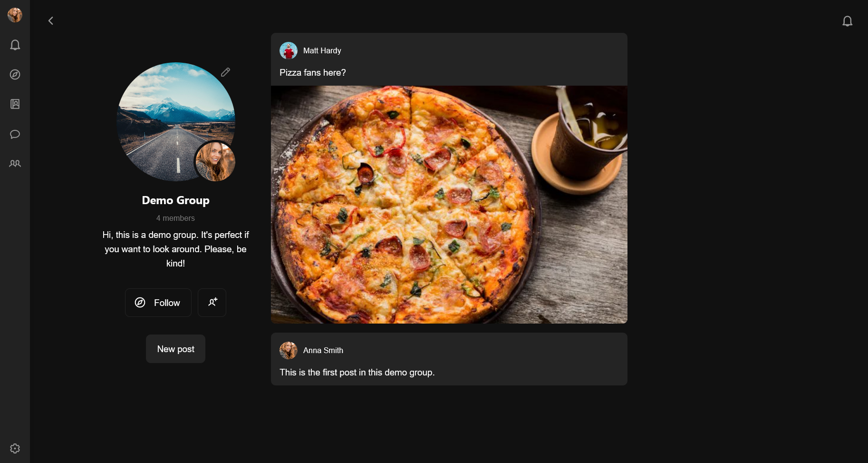Click the top-right notification bell
This screenshot has width=868, height=463.
(x=847, y=21)
